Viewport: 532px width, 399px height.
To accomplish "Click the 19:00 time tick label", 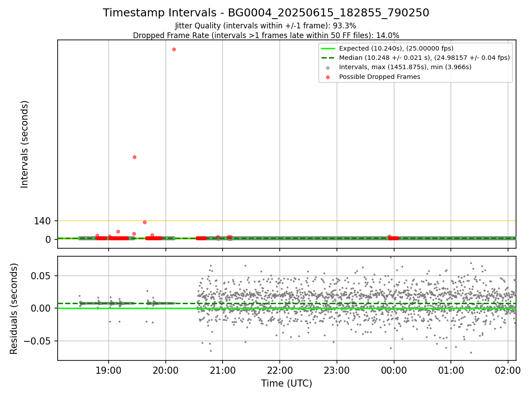I will click(109, 370).
